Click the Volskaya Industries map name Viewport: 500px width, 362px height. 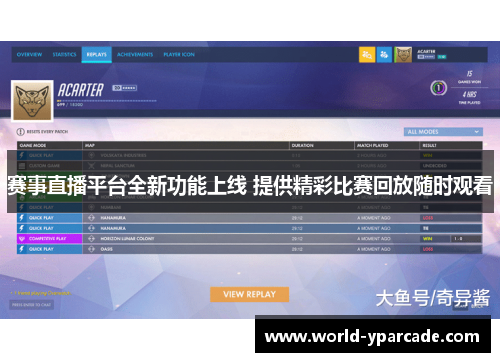click(x=123, y=155)
